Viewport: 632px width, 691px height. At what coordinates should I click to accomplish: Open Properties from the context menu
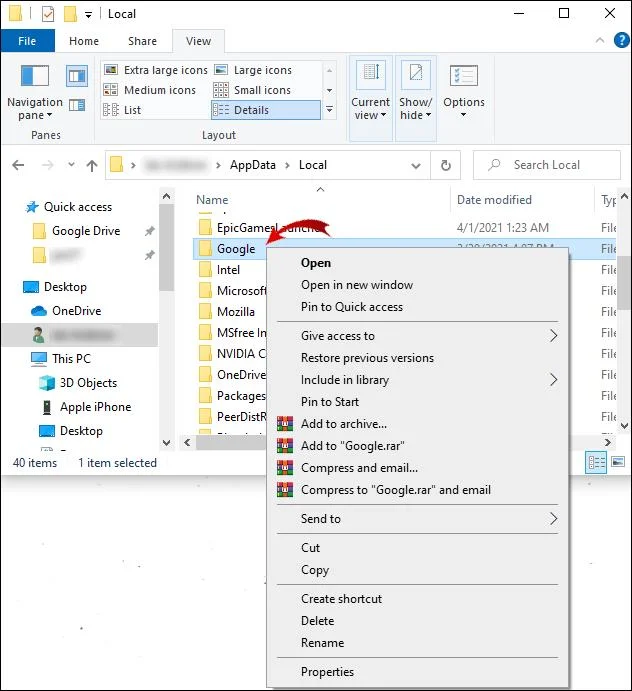(327, 672)
